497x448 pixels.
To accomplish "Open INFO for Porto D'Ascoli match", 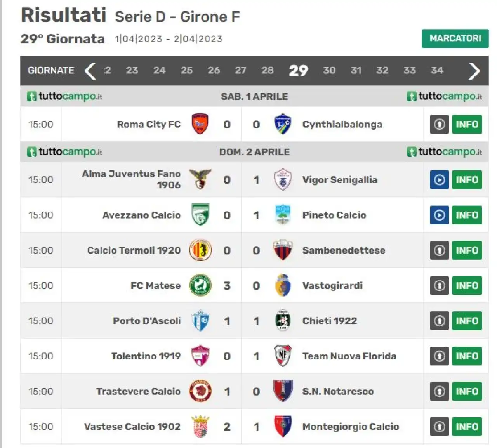I will 467,321.
